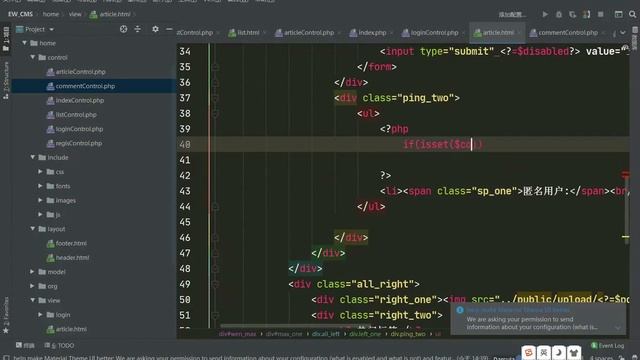This screenshot has height=360, width=640.
Task: Open the Search Everywhere magnifier icon
Action: 632,14
